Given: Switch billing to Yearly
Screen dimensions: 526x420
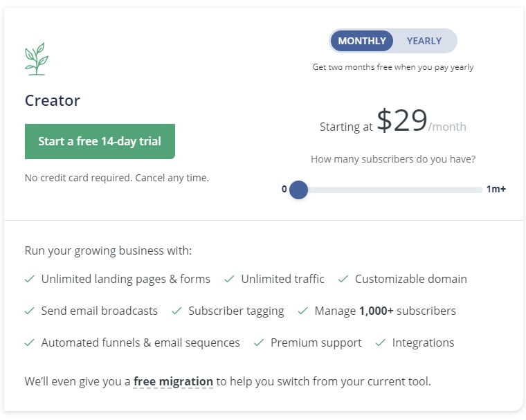Looking at the screenshot, I should [x=424, y=41].
